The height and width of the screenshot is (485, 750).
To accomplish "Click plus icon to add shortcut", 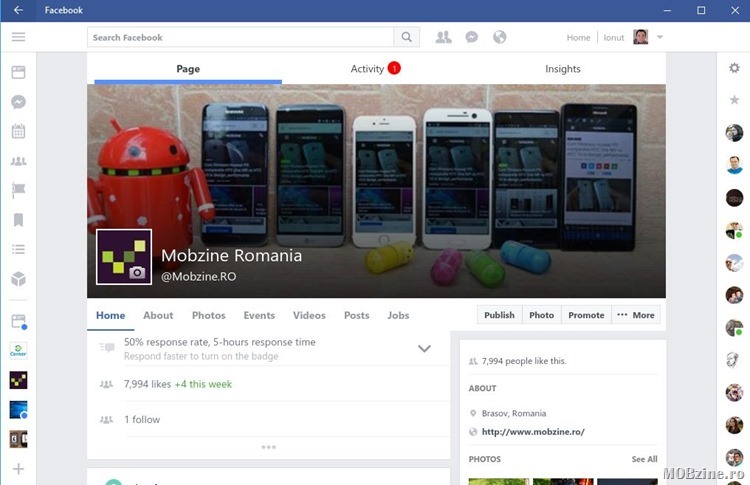I will 18,469.
